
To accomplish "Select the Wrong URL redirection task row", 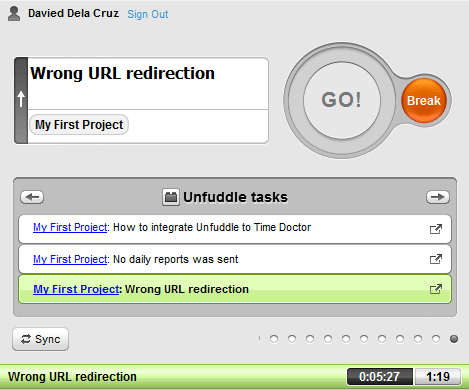I will 235,289.
